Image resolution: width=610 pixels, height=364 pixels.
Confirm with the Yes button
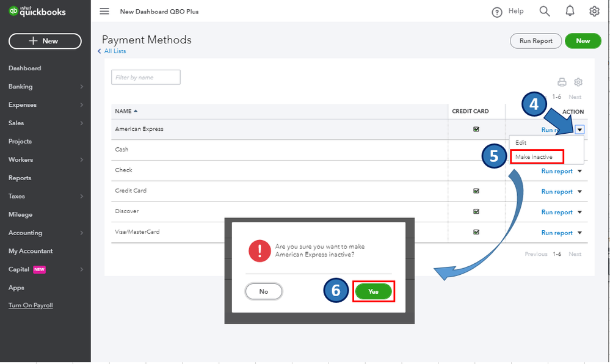click(374, 291)
